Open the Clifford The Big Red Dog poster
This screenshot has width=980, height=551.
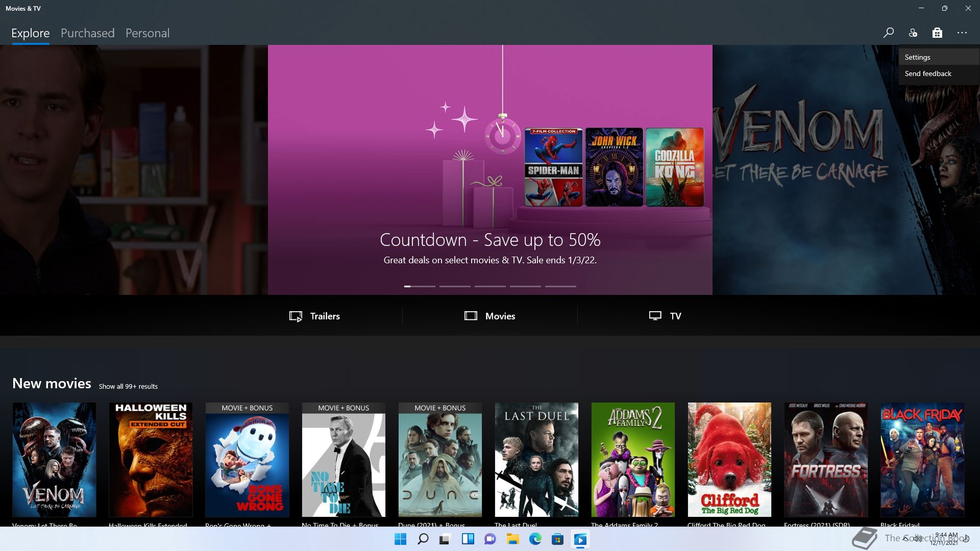[729, 460]
